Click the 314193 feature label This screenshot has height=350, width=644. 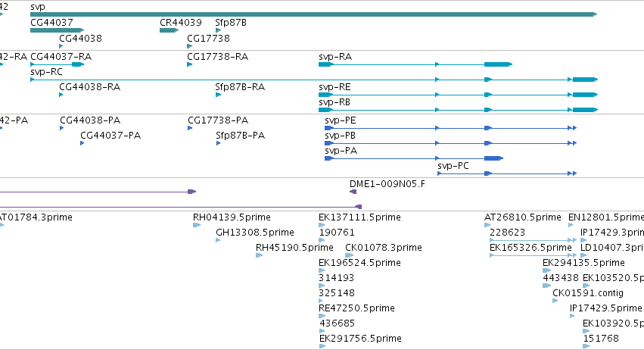(x=336, y=278)
